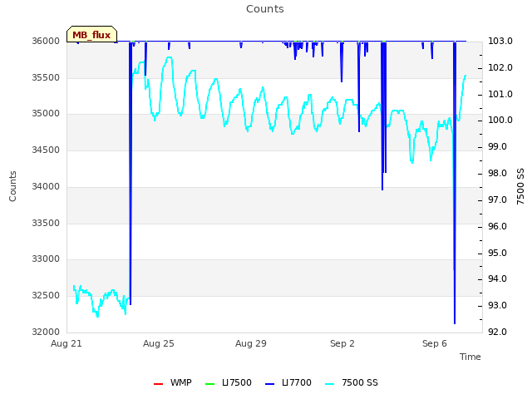Click the MB_flux annotation label
Screen dimensions: 532x399
(91, 35)
